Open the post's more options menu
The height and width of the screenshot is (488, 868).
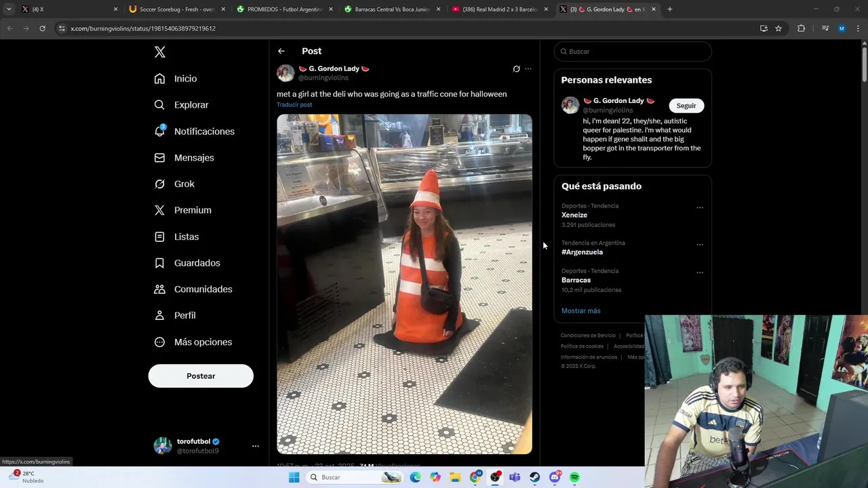coord(528,68)
